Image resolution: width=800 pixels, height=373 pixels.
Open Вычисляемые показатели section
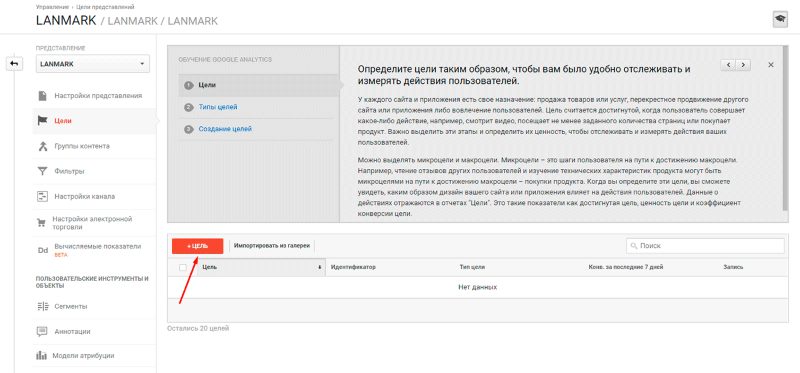(x=97, y=246)
